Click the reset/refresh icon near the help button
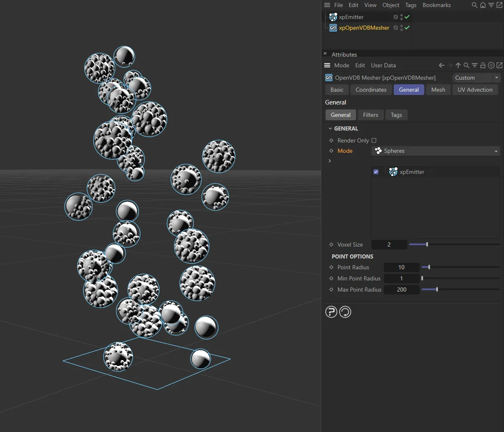The width and height of the screenshot is (504, 432). tap(345, 312)
